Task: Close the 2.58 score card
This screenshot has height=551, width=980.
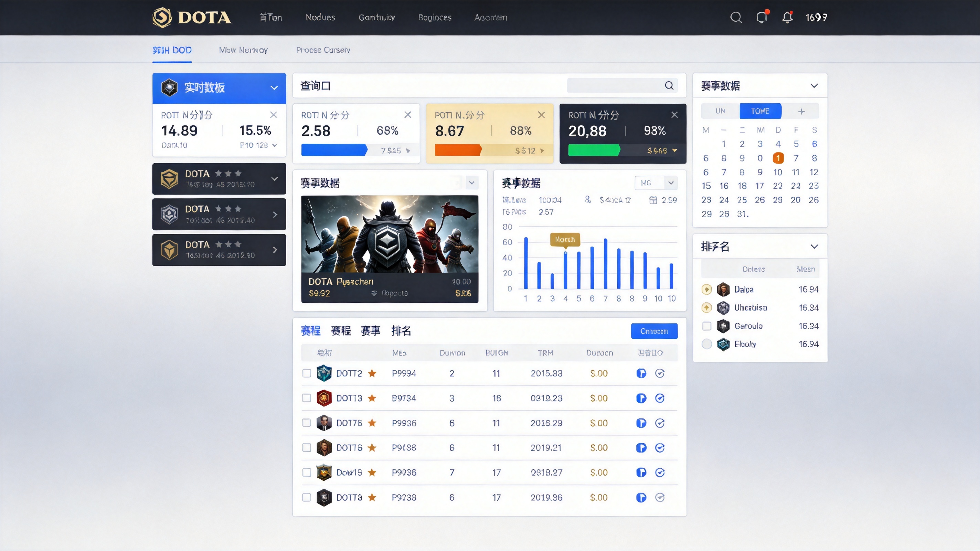Action: coord(407,115)
